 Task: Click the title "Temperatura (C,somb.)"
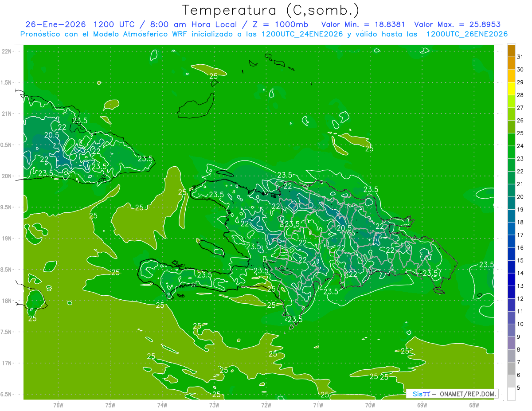click(x=271, y=10)
